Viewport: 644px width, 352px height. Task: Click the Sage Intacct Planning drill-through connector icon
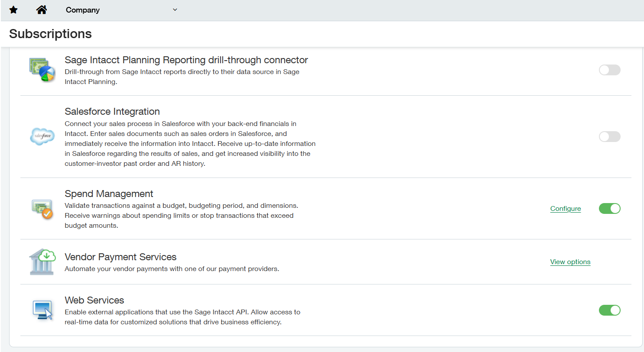point(42,70)
